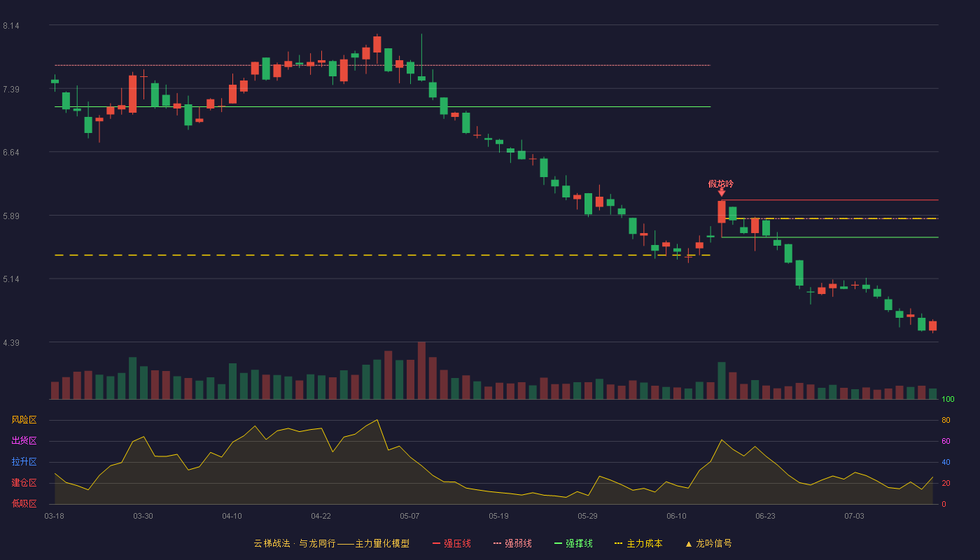
Task: Click the 05-19 date label
Action: pyautogui.click(x=498, y=516)
